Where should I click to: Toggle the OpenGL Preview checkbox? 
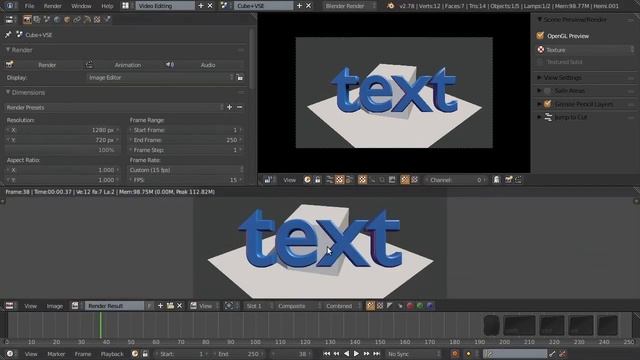540,36
